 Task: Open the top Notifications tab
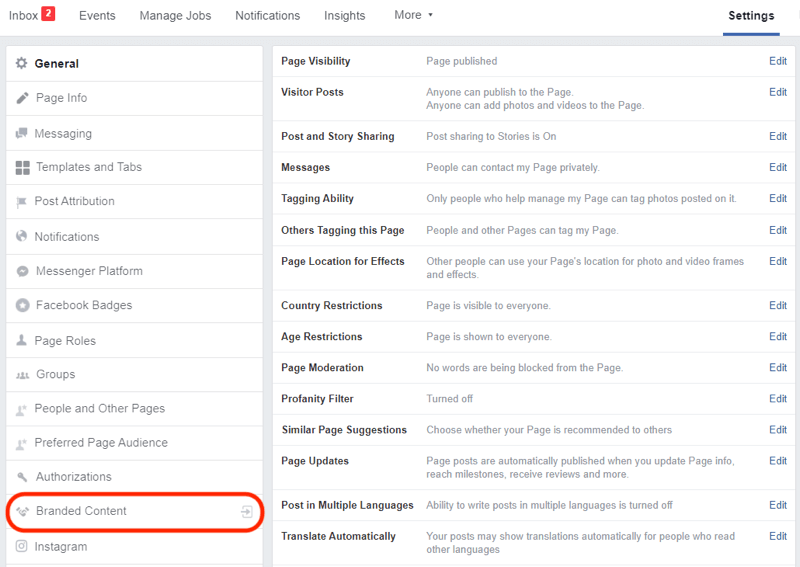coord(267,15)
